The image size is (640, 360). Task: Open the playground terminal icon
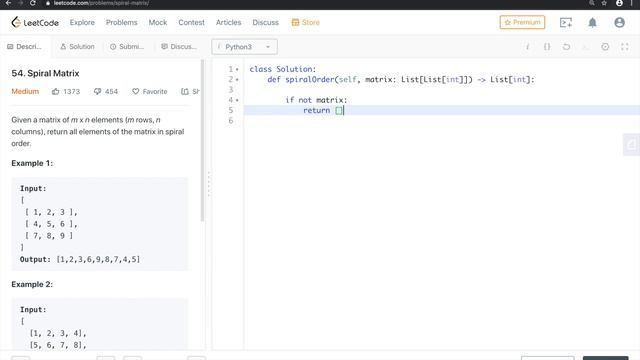566,22
